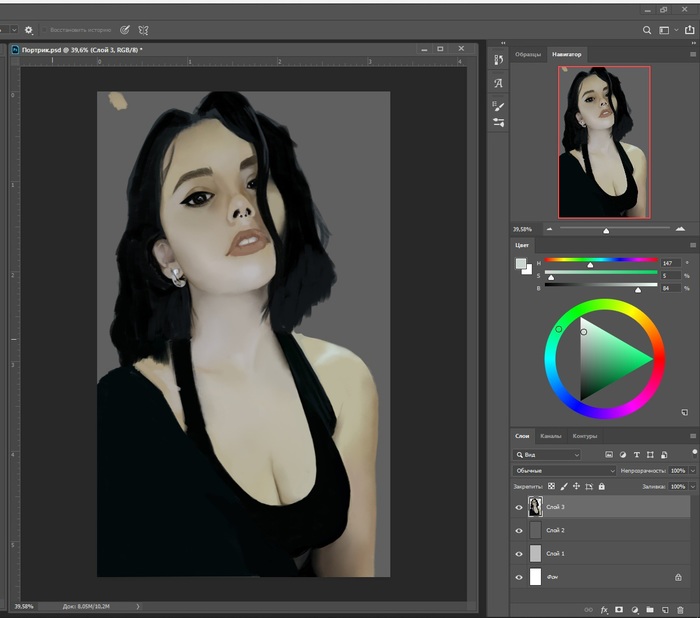Open the Непрозрачность opacity dropdown arrow
700x618 pixels.
click(692, 470)
